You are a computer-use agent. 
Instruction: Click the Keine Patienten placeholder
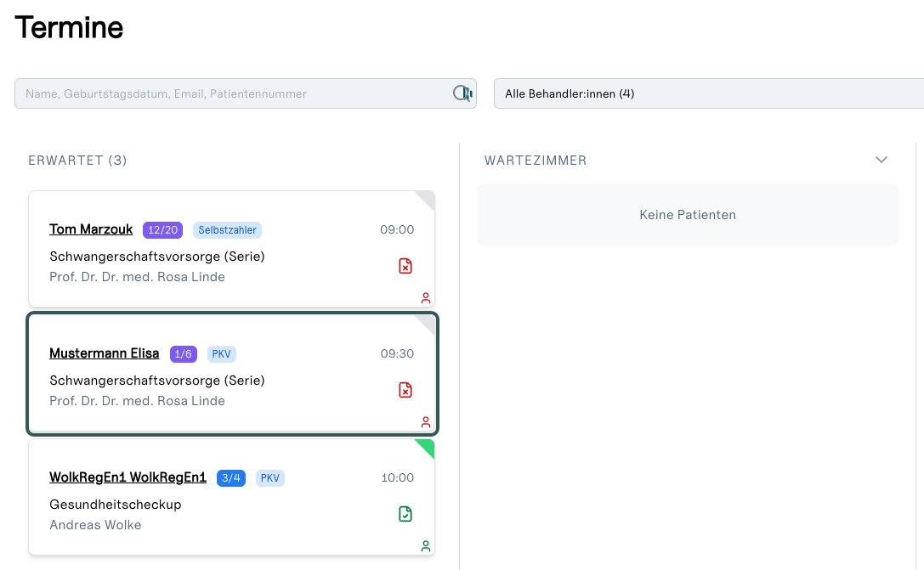pos(688,215)
